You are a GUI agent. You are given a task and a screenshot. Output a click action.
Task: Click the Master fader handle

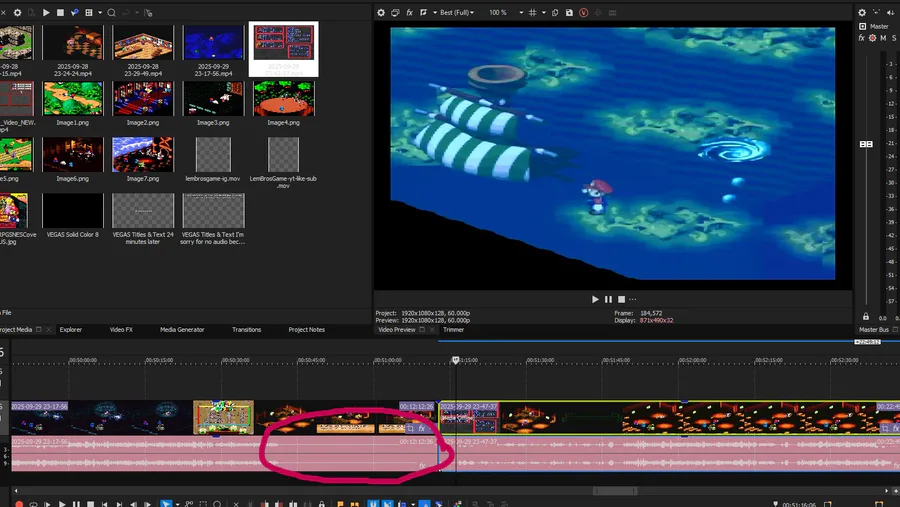click(x=866, y=144)
